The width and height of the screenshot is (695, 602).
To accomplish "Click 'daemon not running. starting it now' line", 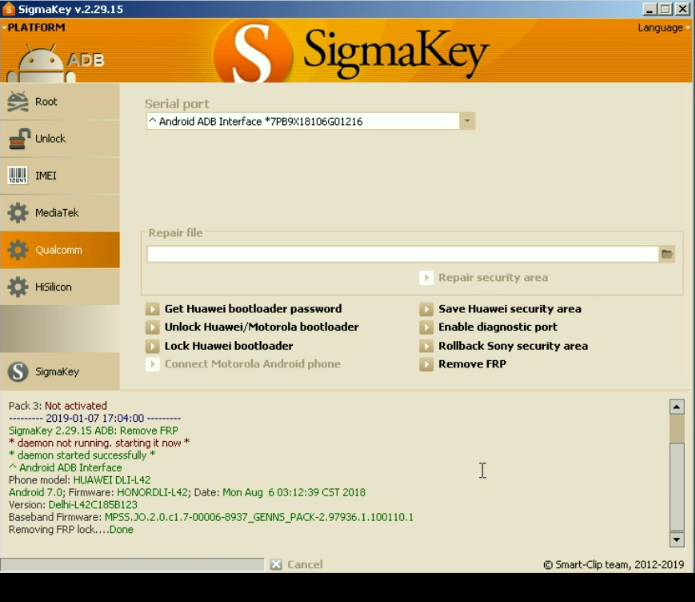I will click(99, 443).
